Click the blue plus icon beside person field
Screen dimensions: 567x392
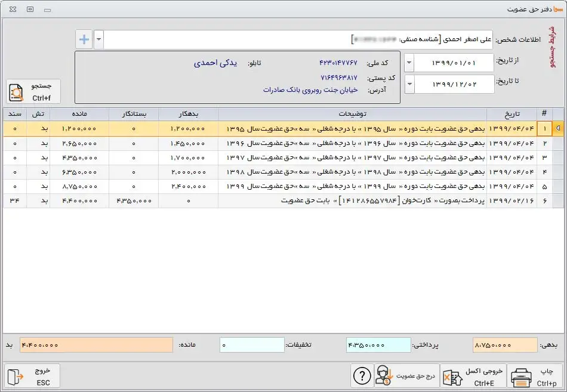[84, 40]
